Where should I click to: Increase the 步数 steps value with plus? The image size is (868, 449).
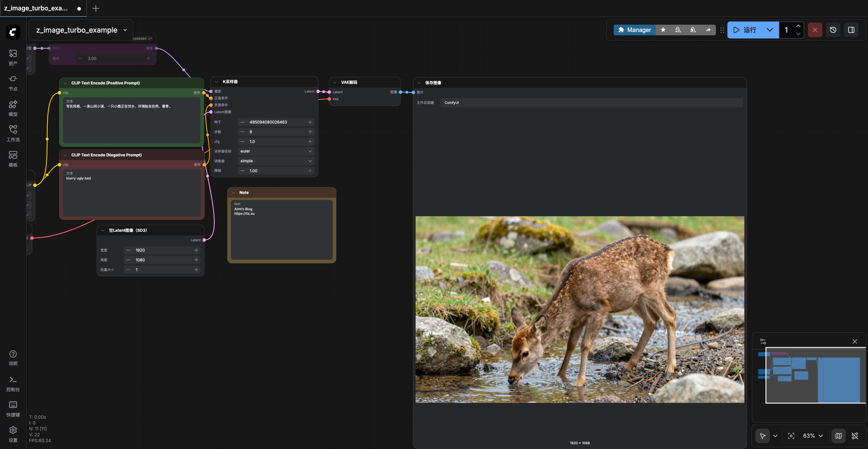pos(310,132)
